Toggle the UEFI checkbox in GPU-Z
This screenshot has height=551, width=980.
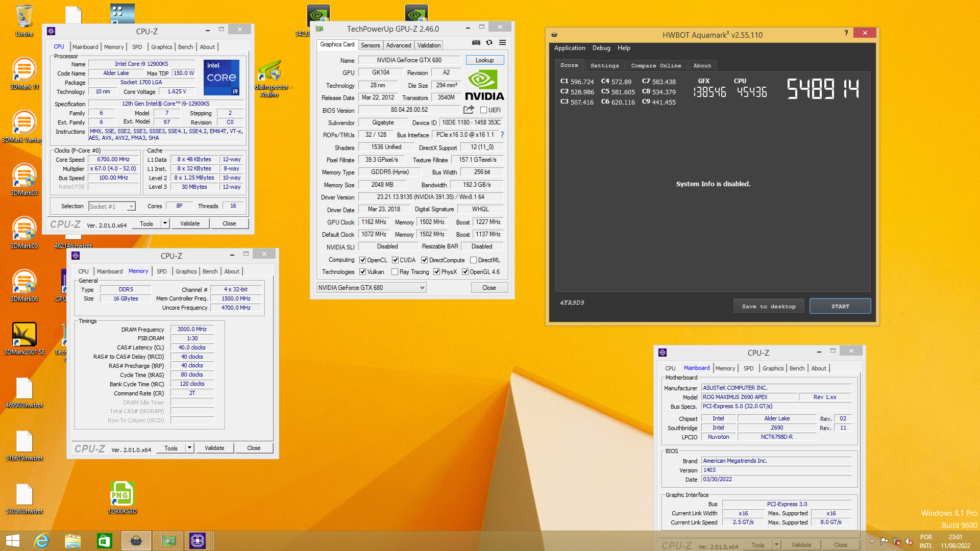tap(483, 110)
